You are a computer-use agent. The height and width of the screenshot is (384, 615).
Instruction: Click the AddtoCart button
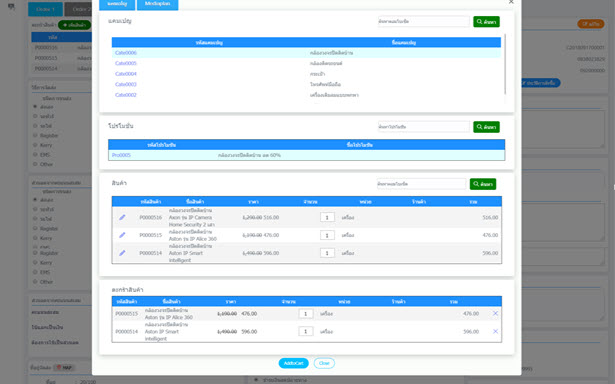(x=293, y=363)
